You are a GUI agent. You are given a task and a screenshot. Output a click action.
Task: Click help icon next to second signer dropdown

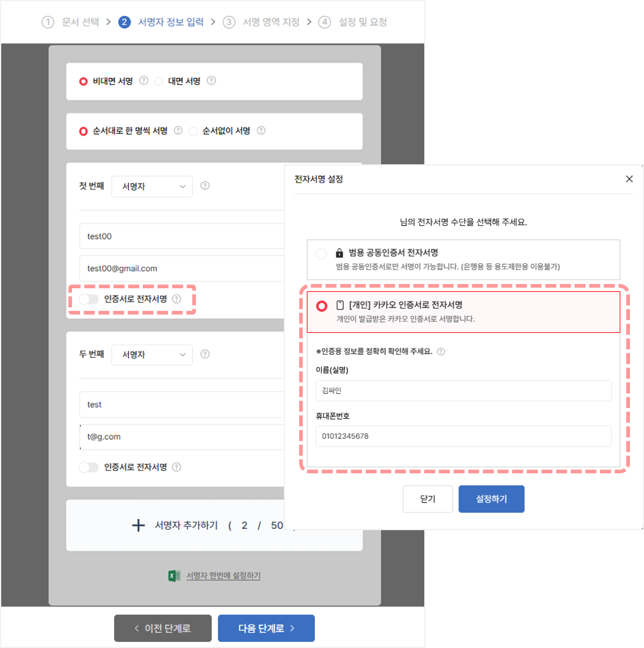coord(205,354)
